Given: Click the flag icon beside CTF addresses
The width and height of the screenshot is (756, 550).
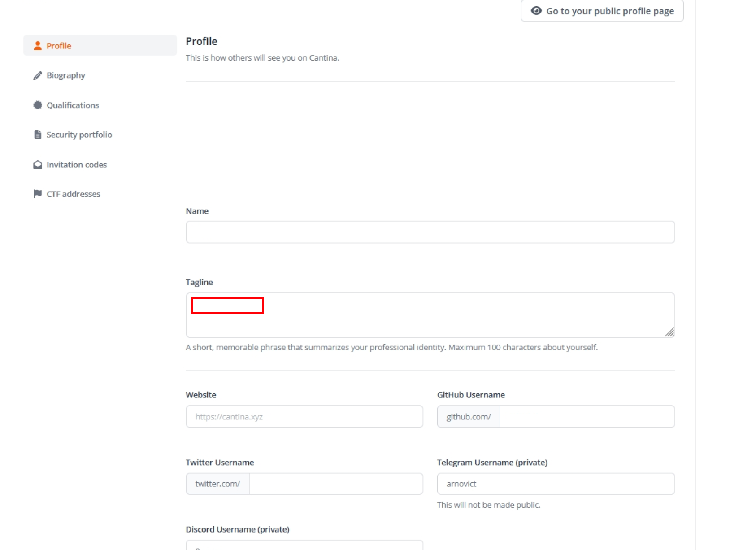Looking at the screenshot, I should pos(38,194).
